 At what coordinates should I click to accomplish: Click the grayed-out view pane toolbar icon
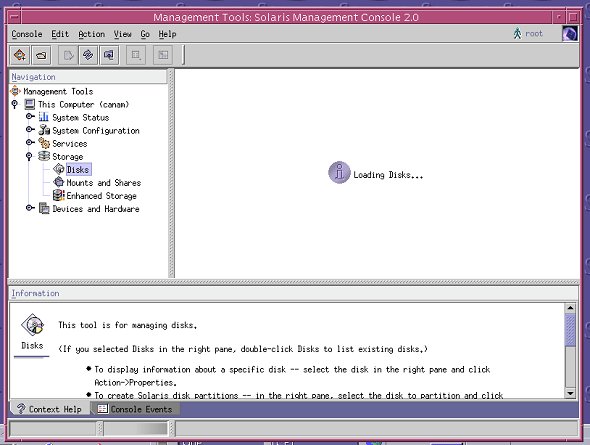tap(163, 55)
